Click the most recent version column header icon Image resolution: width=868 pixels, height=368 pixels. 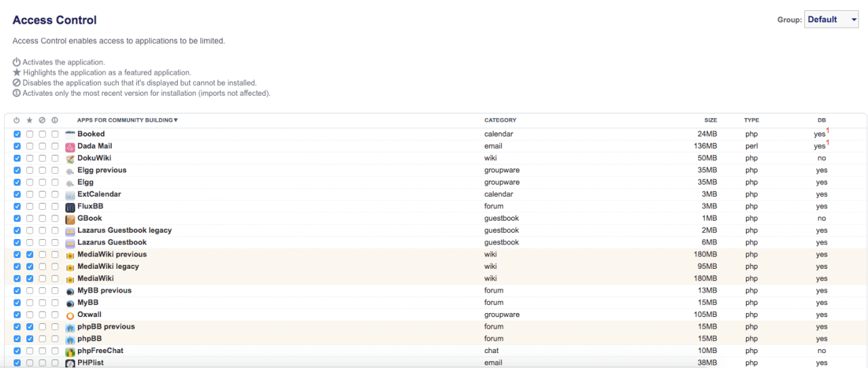coord(55,120)
